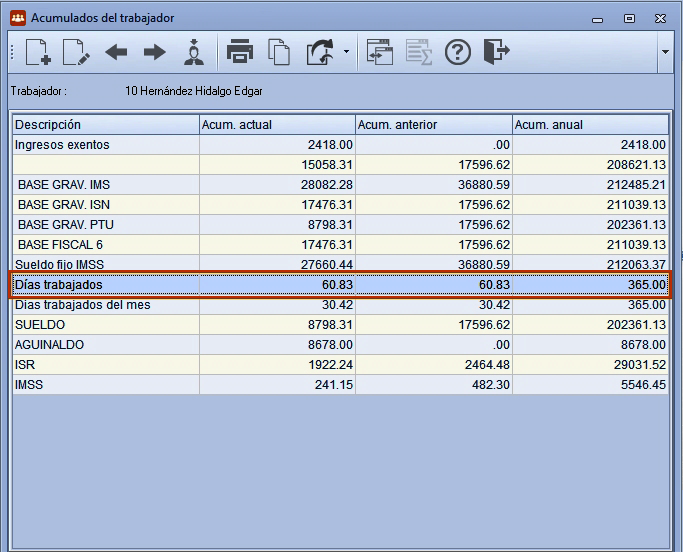
Task: Click the exit door icon
Action: (x=497, y=52)
